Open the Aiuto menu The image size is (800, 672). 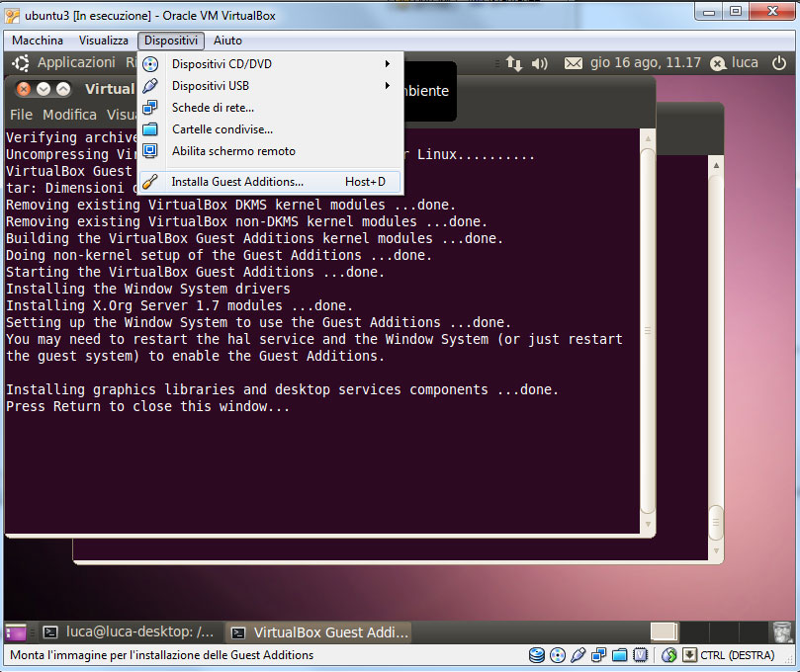pyautogui.click(x=227, y=41)
